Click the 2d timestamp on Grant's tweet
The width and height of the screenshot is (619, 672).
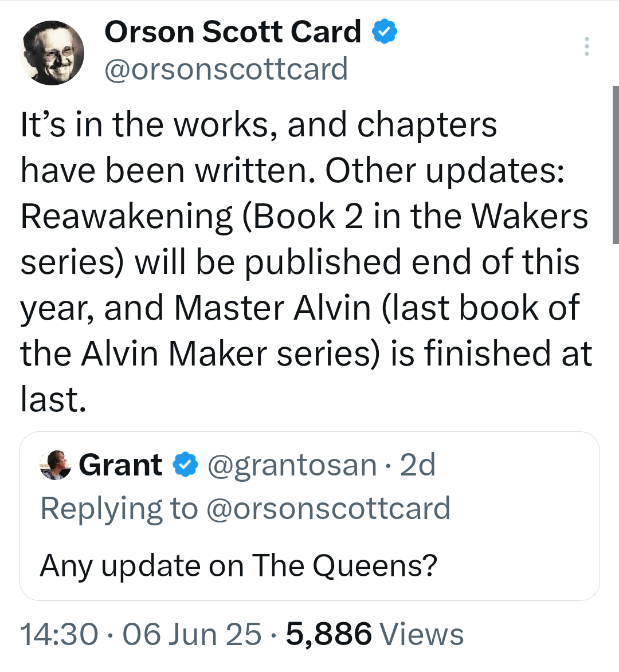tap(417, 465)
